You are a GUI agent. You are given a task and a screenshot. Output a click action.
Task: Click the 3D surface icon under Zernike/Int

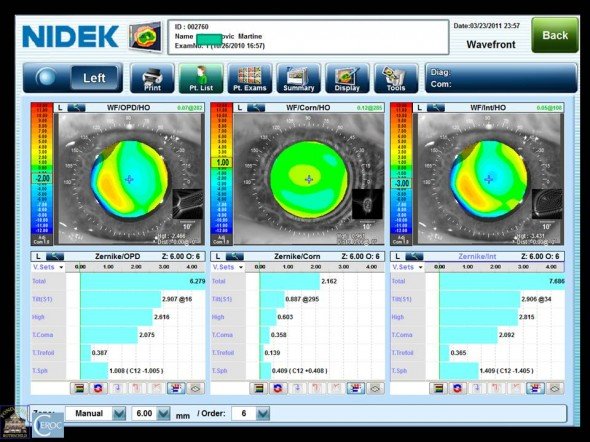pyautogui.click(x=555, y=388)
